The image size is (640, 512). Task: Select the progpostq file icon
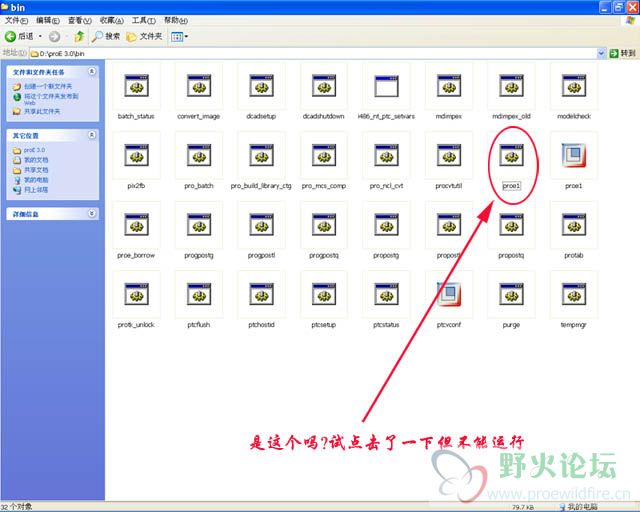pyautogui.click(x=324, y=225)
